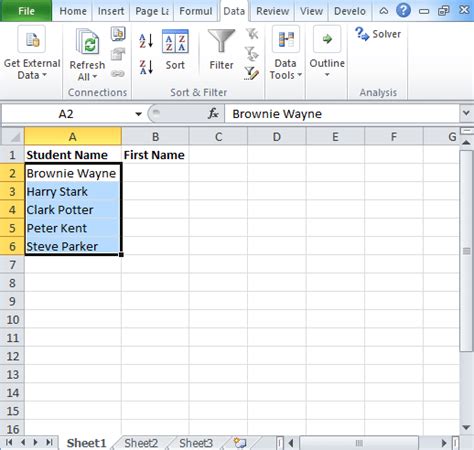
Task: Open the File tab
Action: (26, 11)
